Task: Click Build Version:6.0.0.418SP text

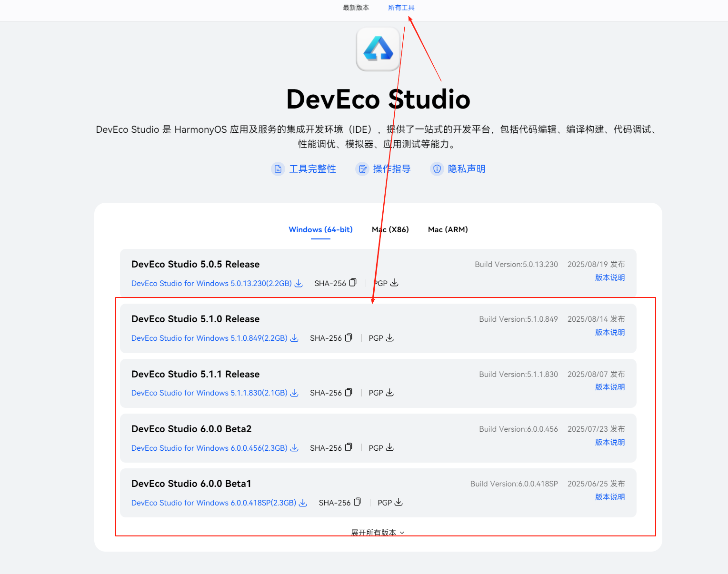Action: [514, 484]
